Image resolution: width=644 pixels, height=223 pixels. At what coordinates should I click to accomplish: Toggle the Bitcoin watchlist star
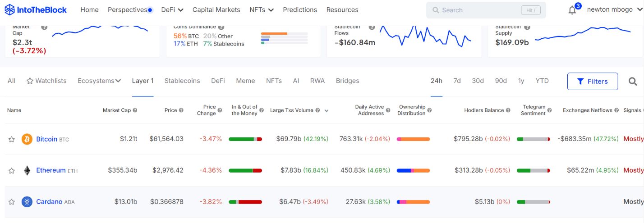click(12, 139)
